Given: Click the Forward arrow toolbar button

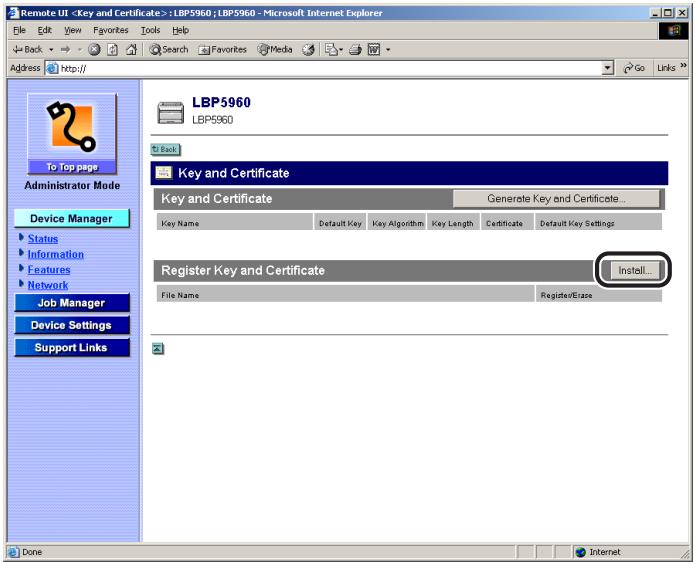Looking at the screenshot, I should 66,50.
